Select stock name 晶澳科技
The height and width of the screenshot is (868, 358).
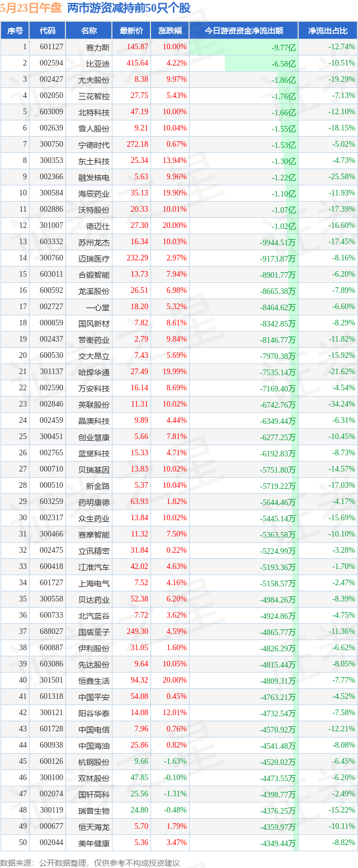(94, 421)
